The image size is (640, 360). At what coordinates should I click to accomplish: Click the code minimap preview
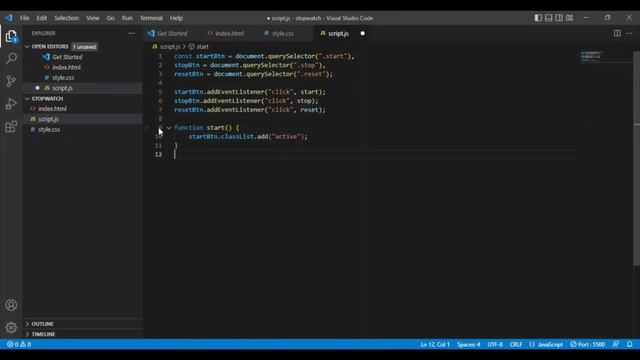pyautogui.click(x=592, y=56)
